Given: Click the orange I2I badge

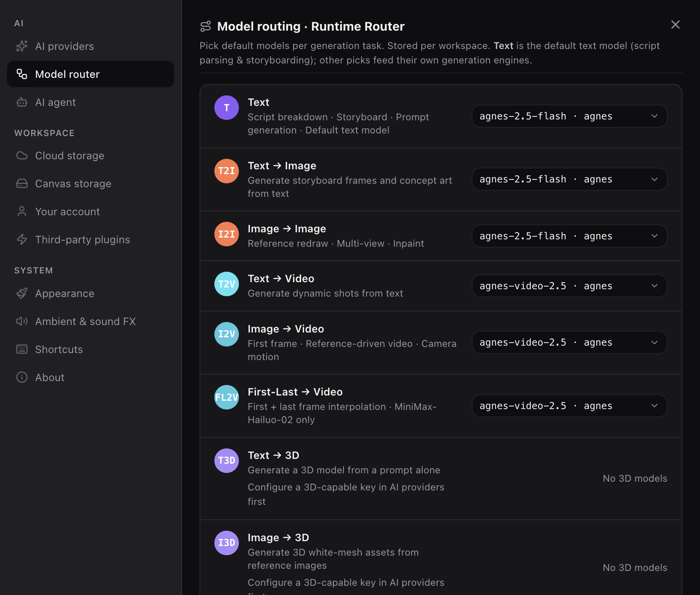Looking at the screenshot, I should click(227, 234).
